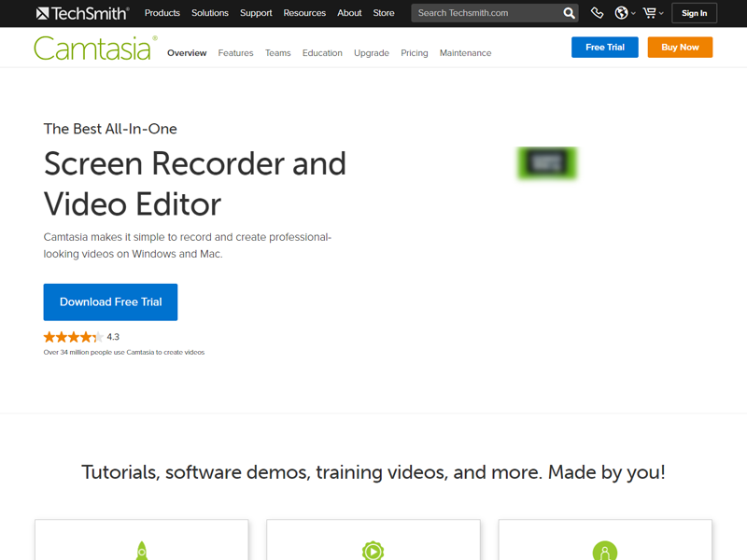Select the Pricing tab
The height and width of the screenshot is (560, 747).
415,53
